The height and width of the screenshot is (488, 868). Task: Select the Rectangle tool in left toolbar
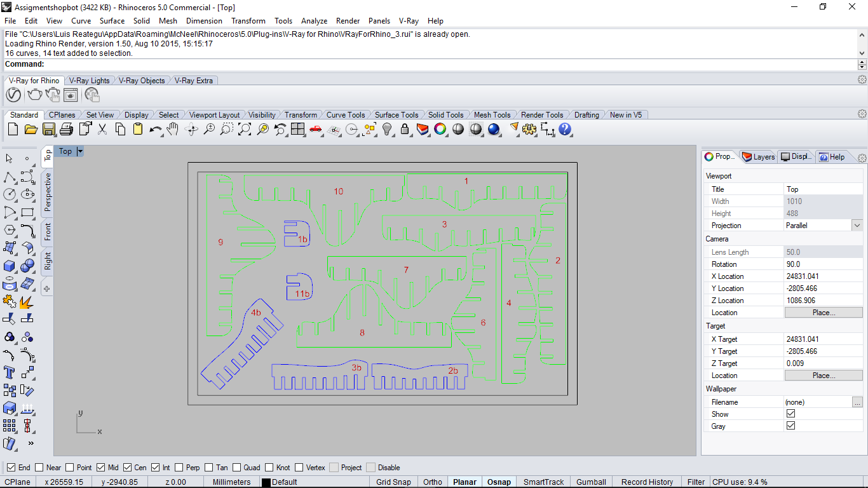coord(27,212)
